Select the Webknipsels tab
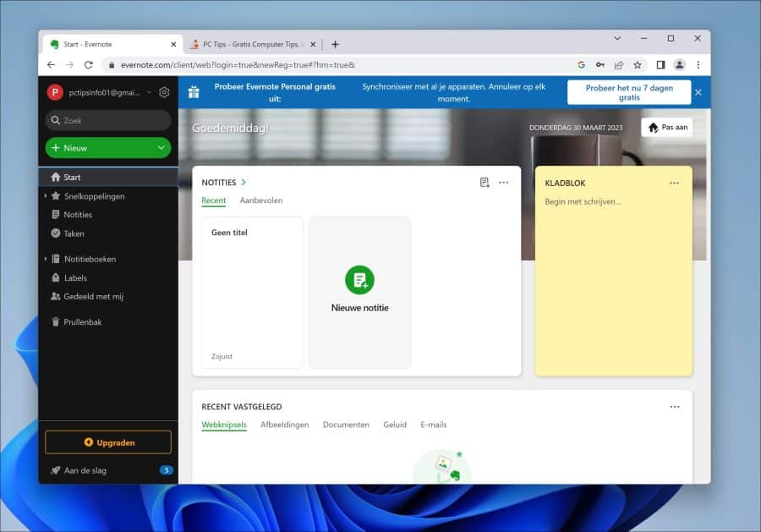Screen dimensions: 761x532 click(x=224, y=425)
